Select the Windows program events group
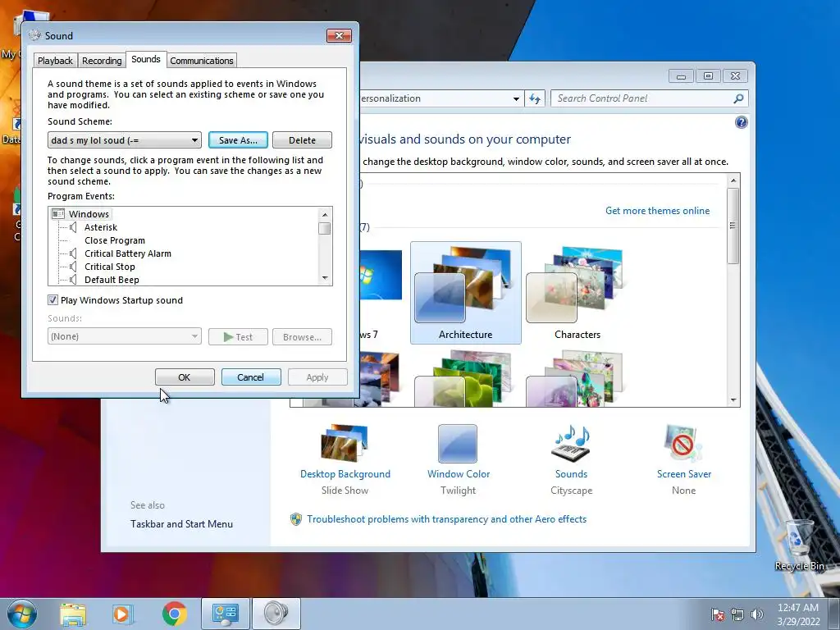The image size is (840, 630). (x=89, y=214)
